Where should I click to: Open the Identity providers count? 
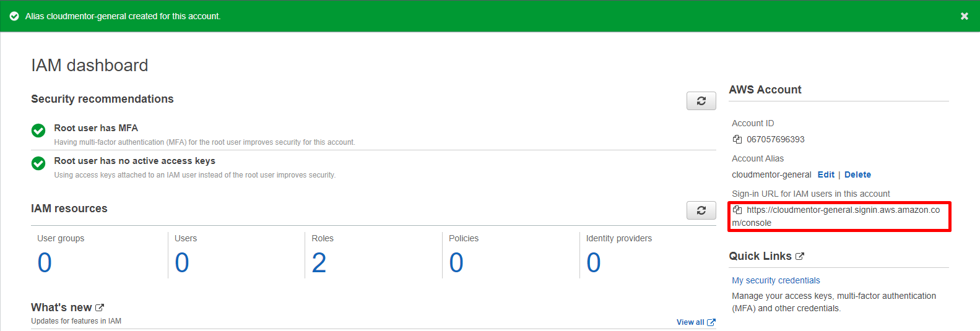point(594,263)
